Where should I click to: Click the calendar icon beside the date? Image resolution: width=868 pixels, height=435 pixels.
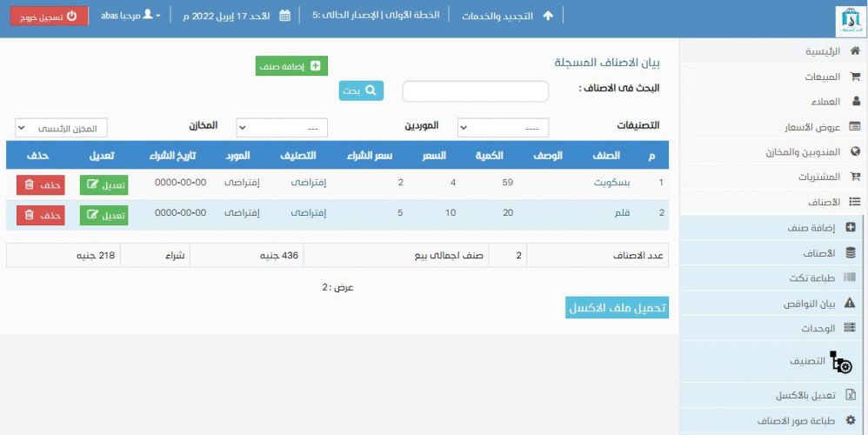pos(284,16)
